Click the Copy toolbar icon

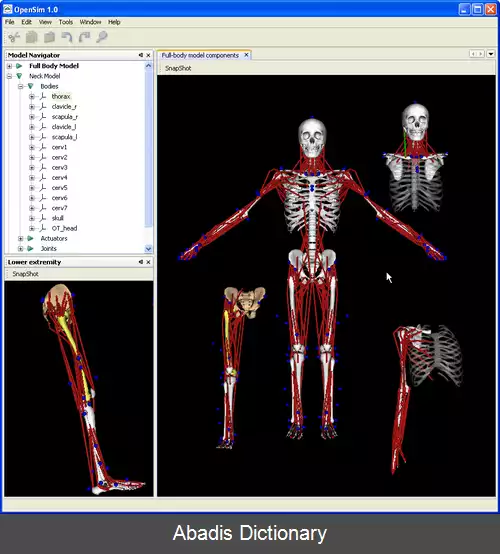[x=32, y=37]
